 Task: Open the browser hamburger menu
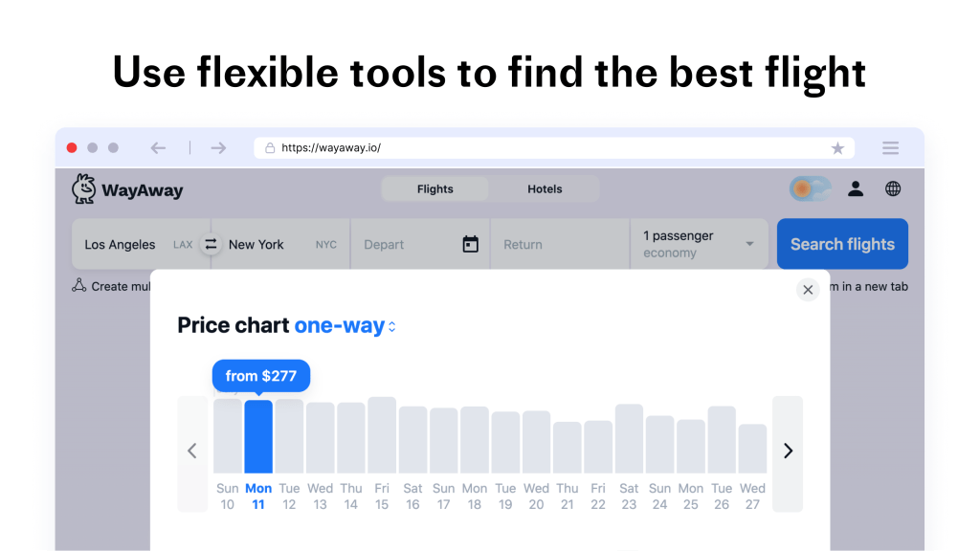click(x=890, y=148)
